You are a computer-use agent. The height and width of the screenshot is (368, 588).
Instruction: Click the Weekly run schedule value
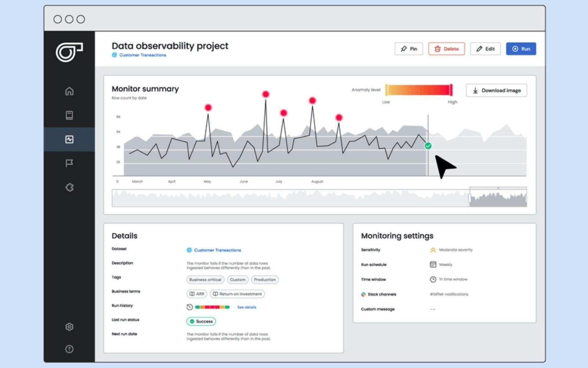tap(445, 265)
